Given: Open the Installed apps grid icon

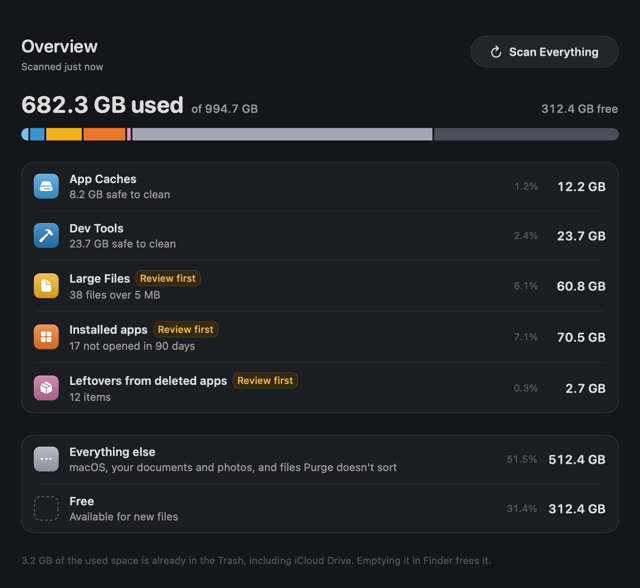Looking at the screenshot, I should point(46,337).
